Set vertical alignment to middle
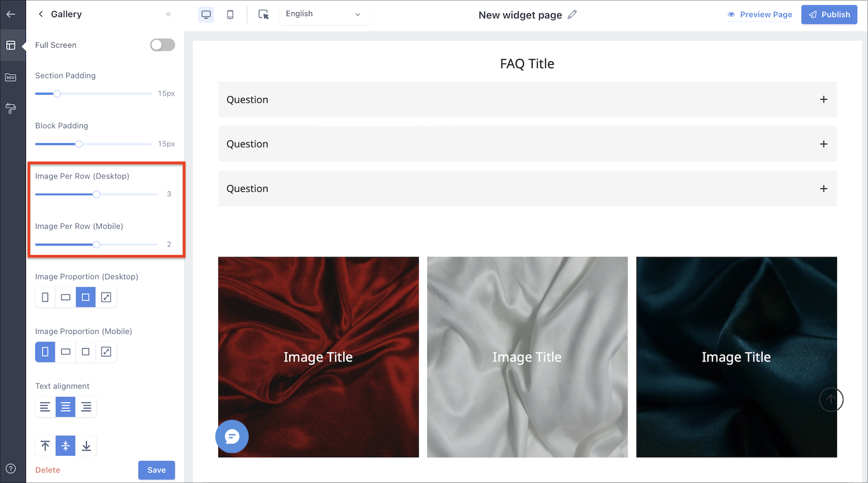The image size is (868, 483). point(66,445)
